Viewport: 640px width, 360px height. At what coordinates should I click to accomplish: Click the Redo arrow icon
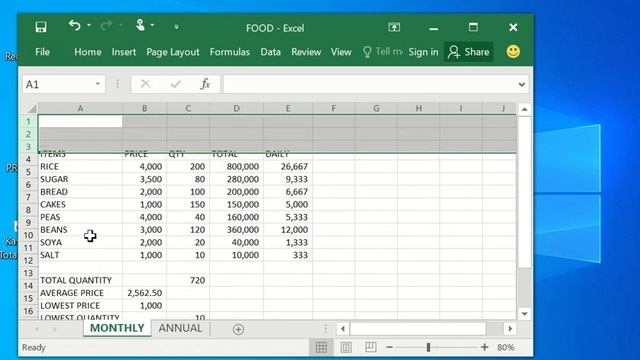pyautogui.click(x=106, y=26)
